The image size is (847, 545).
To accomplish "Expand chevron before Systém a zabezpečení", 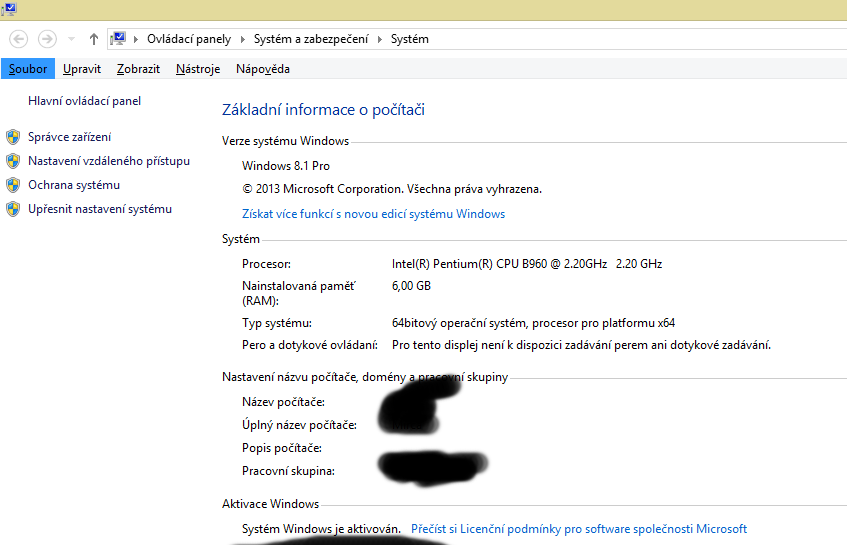I will (x=243, y=39).
